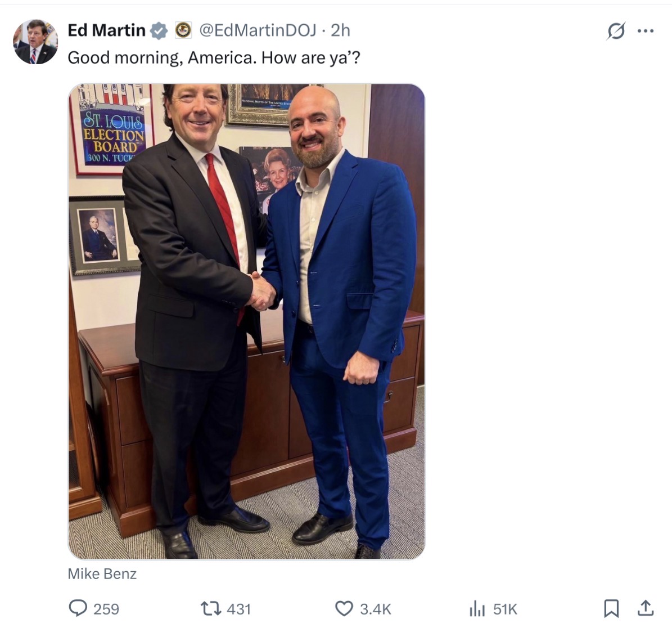Open Ed Martin's profile avatar
This screenshot has height=632, width=672.
click(x=35, y=42)
